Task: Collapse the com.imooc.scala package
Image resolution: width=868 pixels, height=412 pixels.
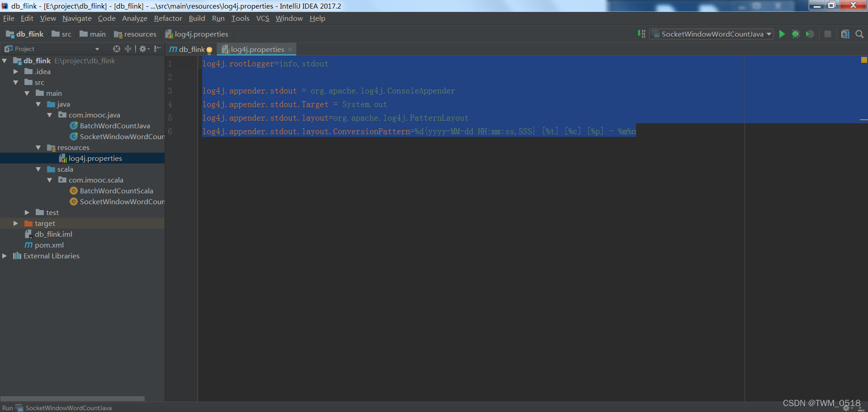Action: coord(50,180)
